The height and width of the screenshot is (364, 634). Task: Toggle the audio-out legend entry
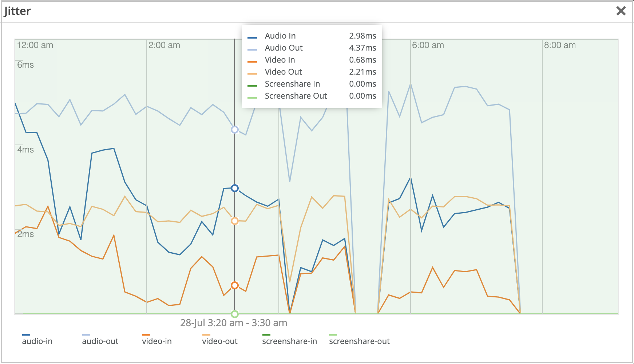(x=100, y=341)
